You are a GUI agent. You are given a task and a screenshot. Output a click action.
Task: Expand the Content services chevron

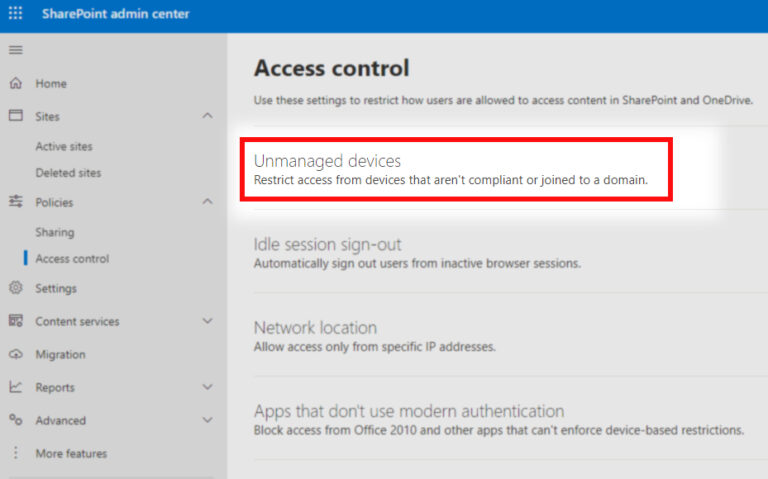(x=207, y=321)
